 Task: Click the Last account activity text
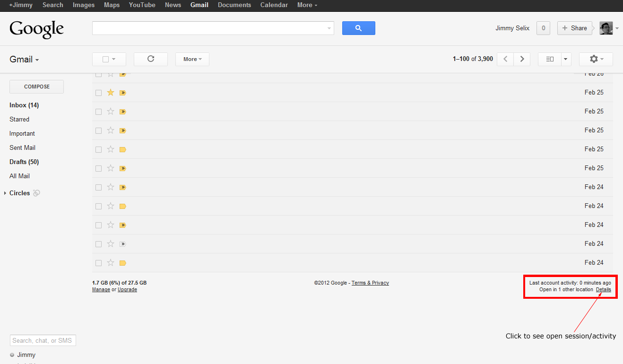click(x=570, y=283)
